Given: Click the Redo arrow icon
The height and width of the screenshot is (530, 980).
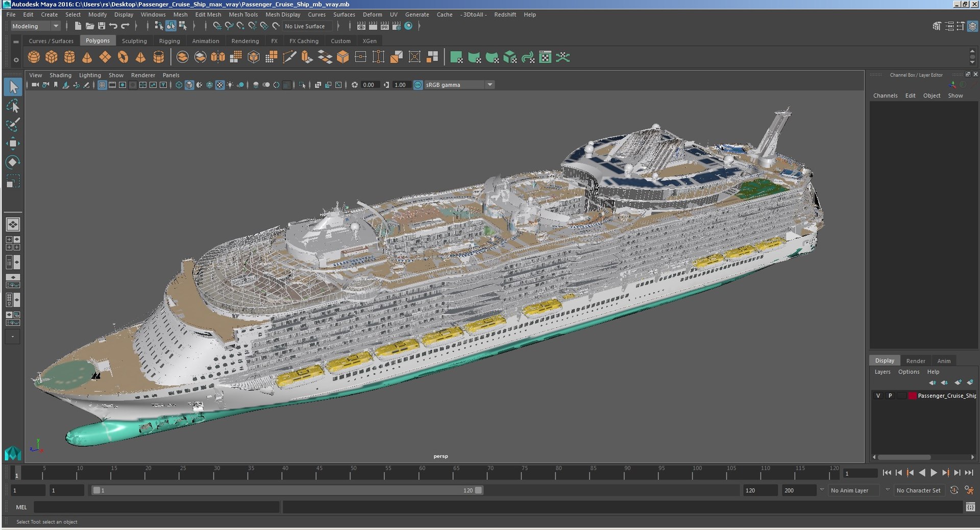Looking at the screenshot, I should (x=125, y=26).
